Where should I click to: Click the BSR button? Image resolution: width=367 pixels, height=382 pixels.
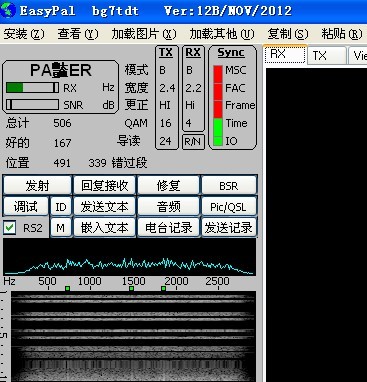(229, 185)
